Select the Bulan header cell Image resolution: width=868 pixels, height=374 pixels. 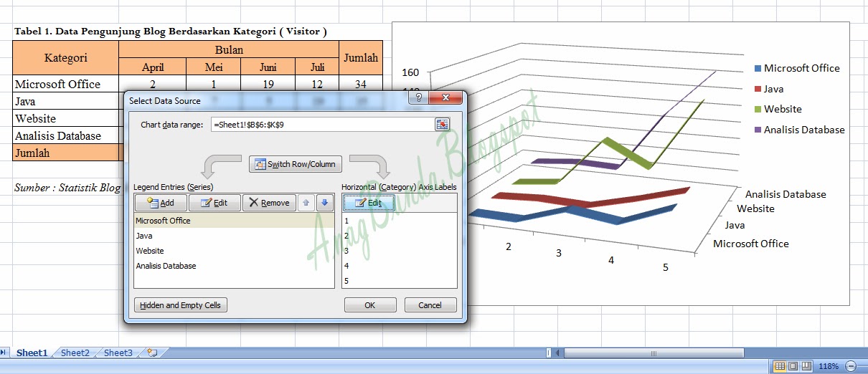[229, 49]
